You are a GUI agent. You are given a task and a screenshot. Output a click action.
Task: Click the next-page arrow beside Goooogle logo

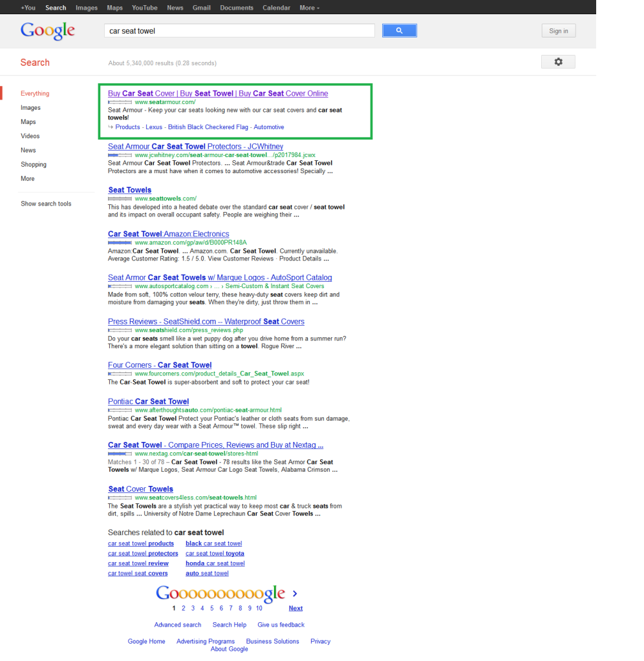(x=295, y=594)
